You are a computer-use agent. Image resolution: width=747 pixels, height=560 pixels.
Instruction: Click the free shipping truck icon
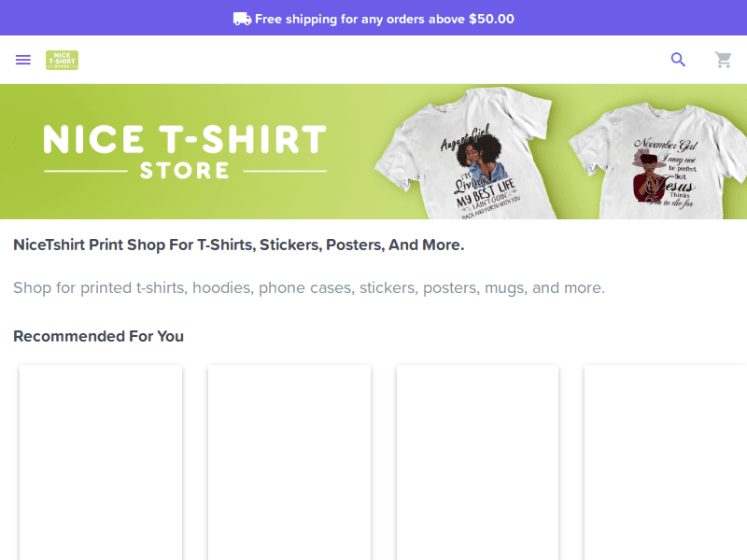pyautogui.click(x=242, y=18)
